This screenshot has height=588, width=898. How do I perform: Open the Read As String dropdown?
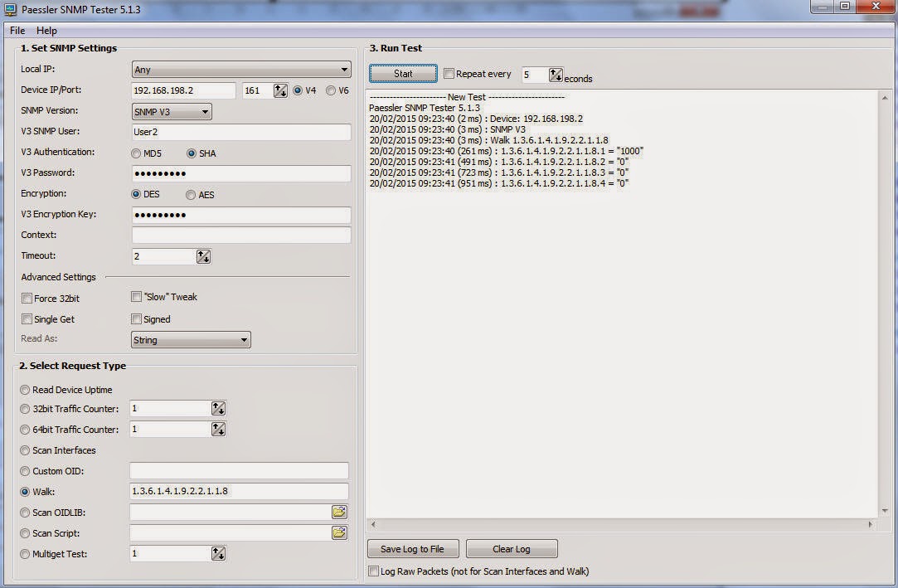191,339
